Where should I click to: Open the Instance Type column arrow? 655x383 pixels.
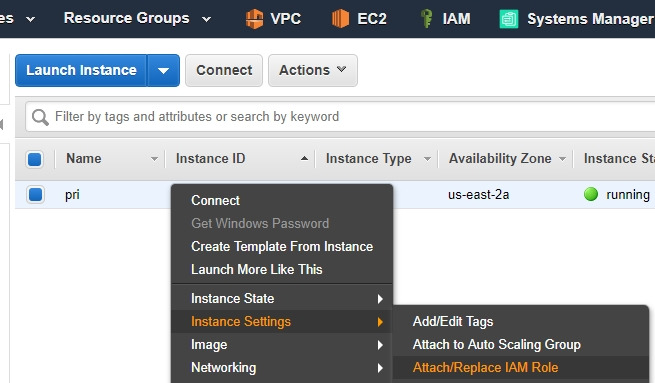coord(427,159)
